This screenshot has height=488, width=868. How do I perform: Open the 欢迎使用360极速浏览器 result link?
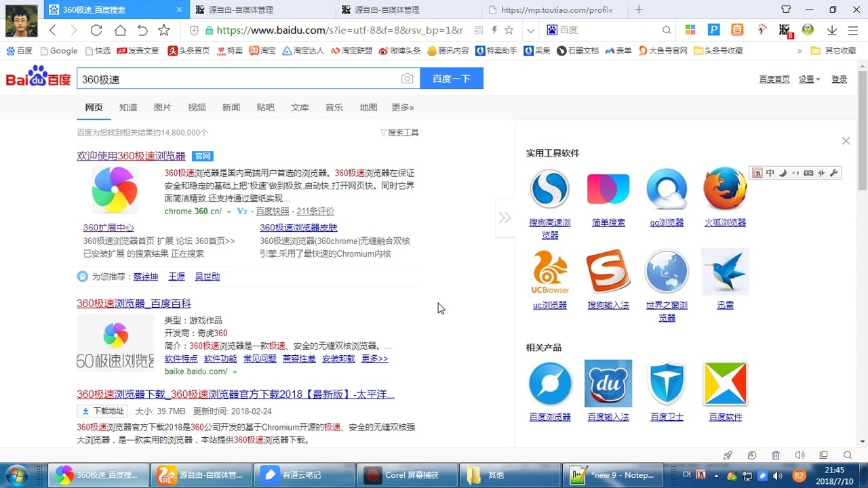tap(131, 156)
